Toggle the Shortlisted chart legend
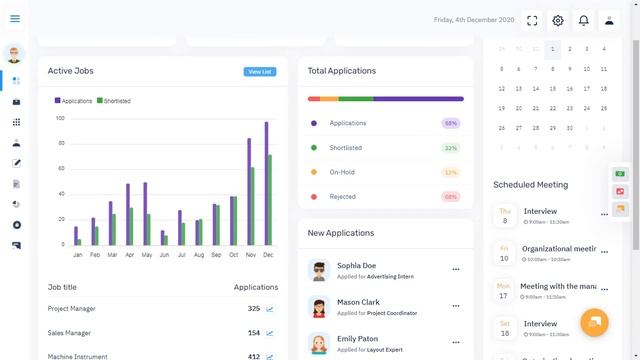Viewport: 640px width, 360px height. click(x=114, y=101)
